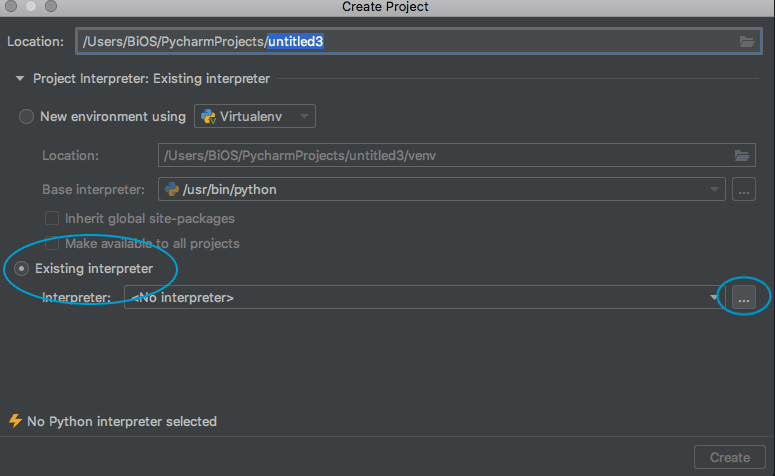Click the project Location path field

418,41
